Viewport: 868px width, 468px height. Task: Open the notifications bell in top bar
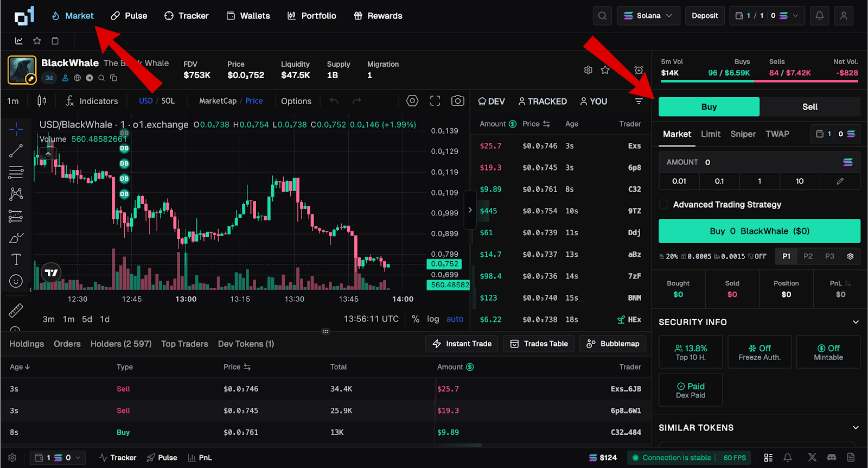[x=819, y=16]
